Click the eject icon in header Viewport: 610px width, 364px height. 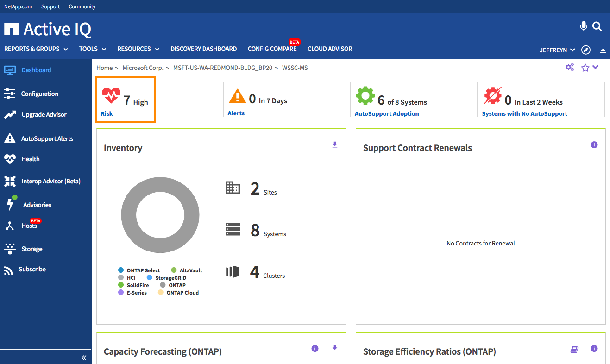point(603,50)
